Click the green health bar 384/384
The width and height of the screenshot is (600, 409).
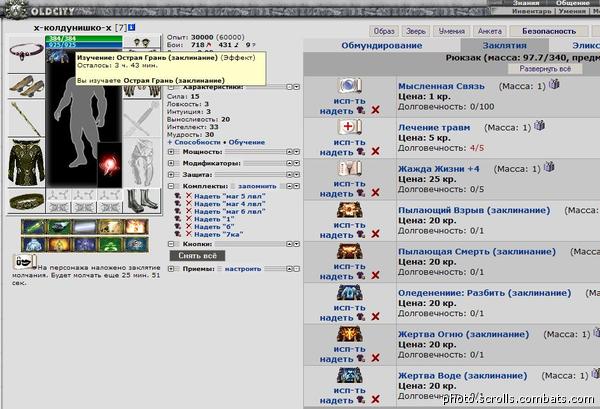pyautogui.click(x=84, y=39)
